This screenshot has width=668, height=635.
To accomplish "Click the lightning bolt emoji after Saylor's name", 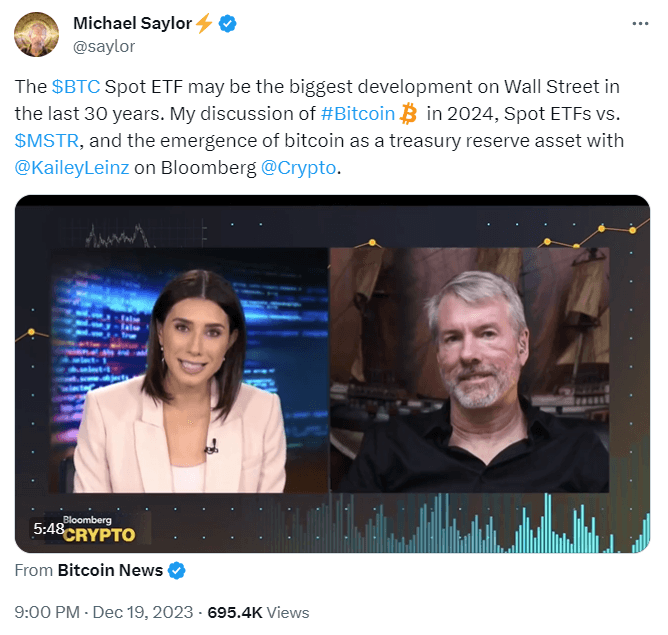I will tap(204, 23).
